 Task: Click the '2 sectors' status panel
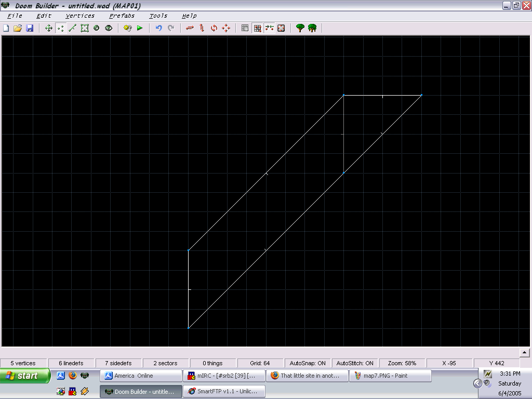(165, 363)
